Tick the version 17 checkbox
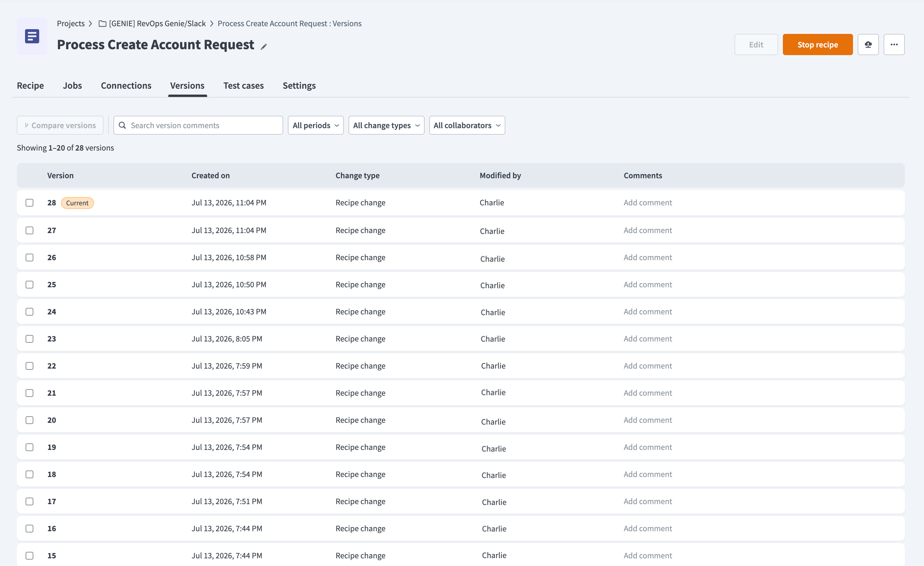Screen dimensions: 924x566 click(x=29, y=501)
